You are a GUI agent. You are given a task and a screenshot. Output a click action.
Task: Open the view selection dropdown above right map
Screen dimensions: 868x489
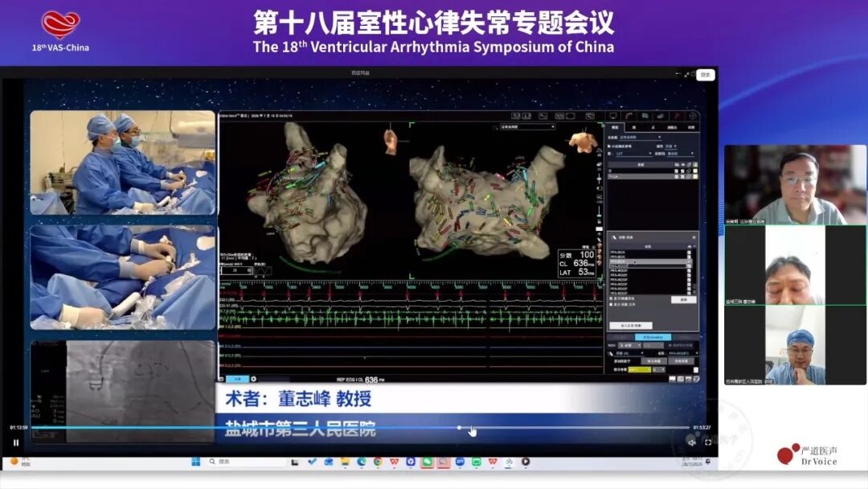tap(528, 127)
